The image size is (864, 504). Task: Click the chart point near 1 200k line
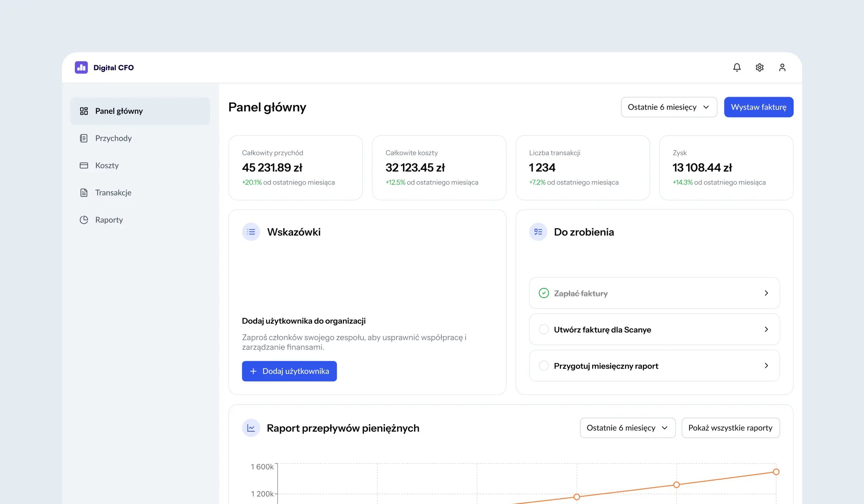(x=577, y=497)
